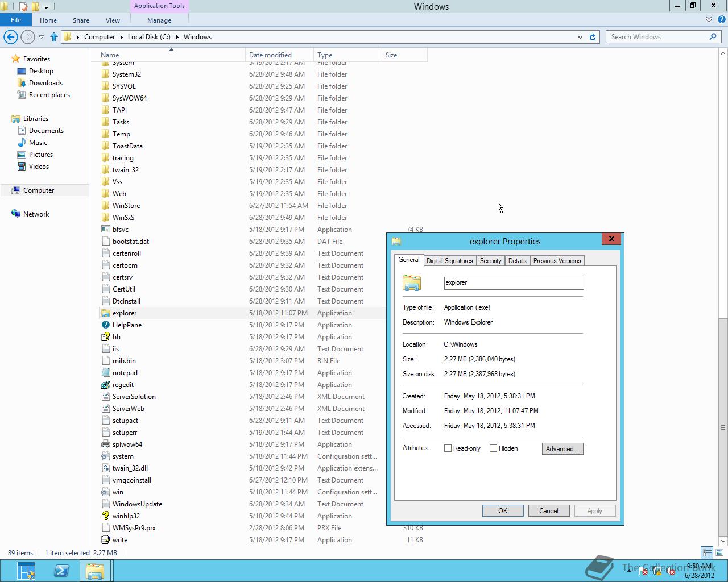The width and height of the screenshot is (728, 582).
Task: Select the System32 folder icon
Action: click(105, 74)
